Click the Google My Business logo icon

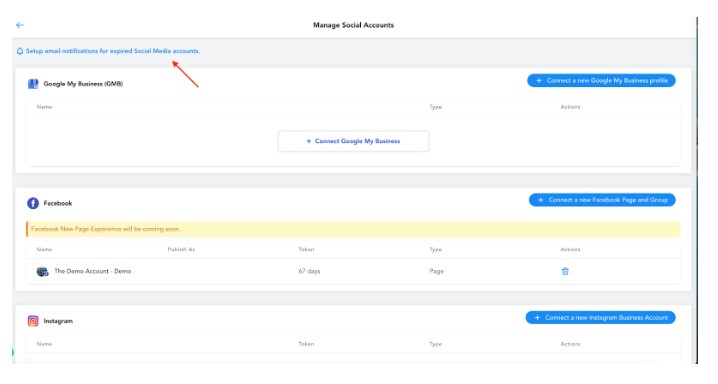[x=33, y=84]
